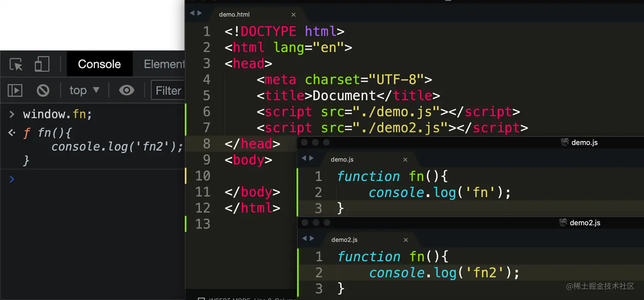This screenshot has width=644, height=300.
Task: Click line number 13 in demo.html gutter
Action: coord(203,224)
